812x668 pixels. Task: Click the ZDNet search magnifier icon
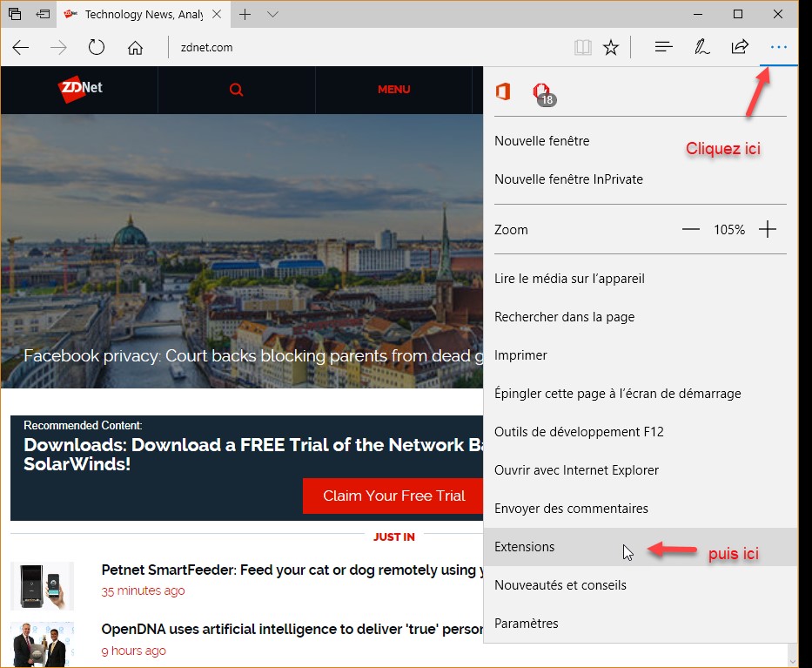click(236, 90)
